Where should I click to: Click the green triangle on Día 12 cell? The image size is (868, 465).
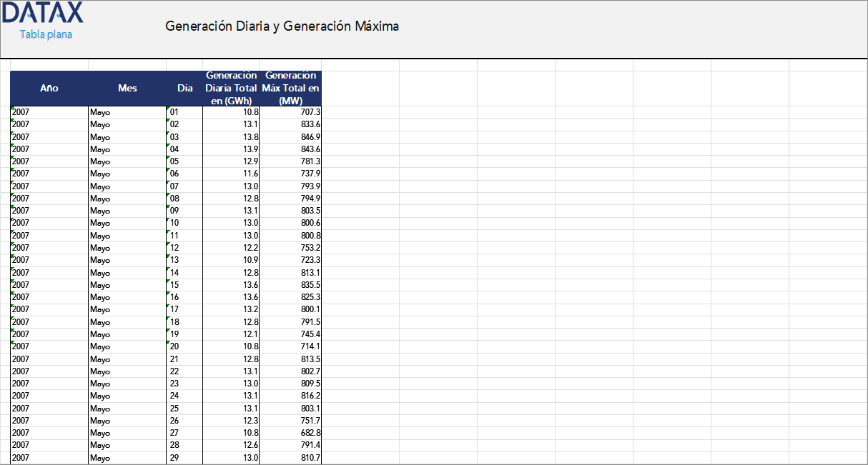(169, 244)
